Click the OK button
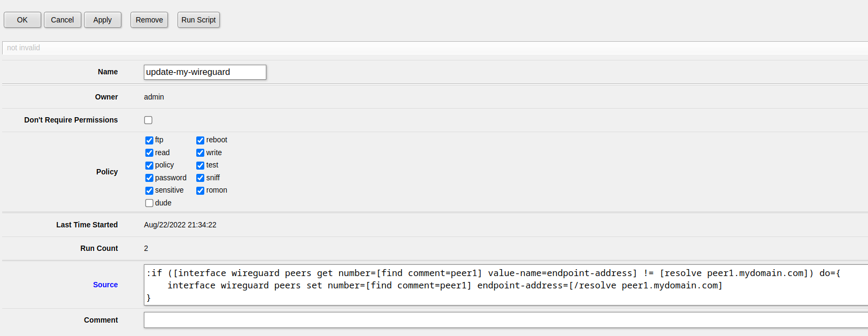The width and height of the screenshot is (868, 336). [x=22, y=20]
